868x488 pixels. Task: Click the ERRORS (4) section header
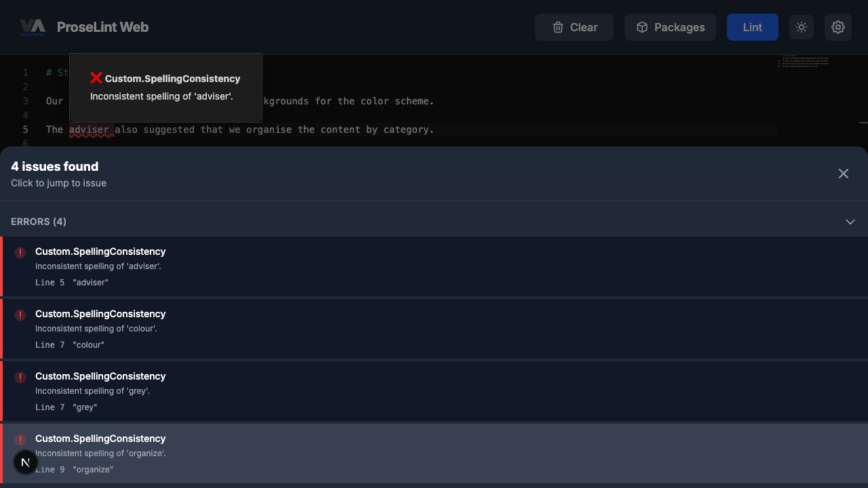pyautogui.click(x=39, y=222)
